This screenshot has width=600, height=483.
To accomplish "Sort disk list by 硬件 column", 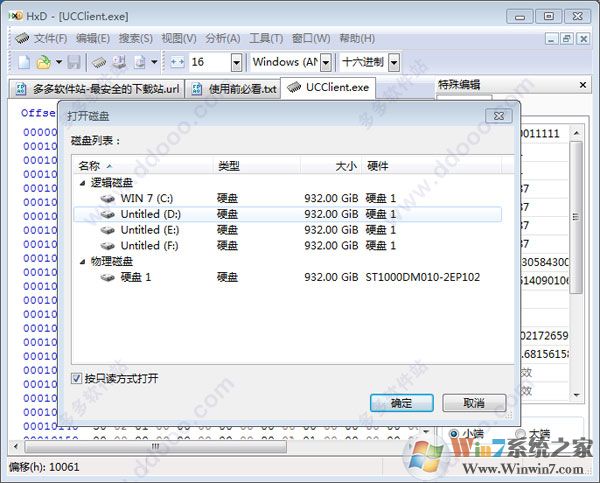I will 431,166.
